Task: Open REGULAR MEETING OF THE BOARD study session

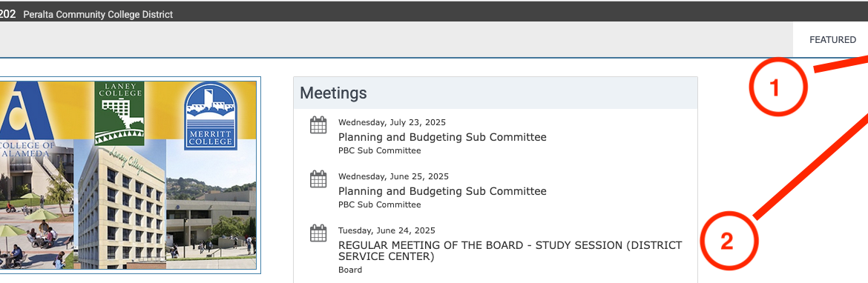Action: coord(510,251)
